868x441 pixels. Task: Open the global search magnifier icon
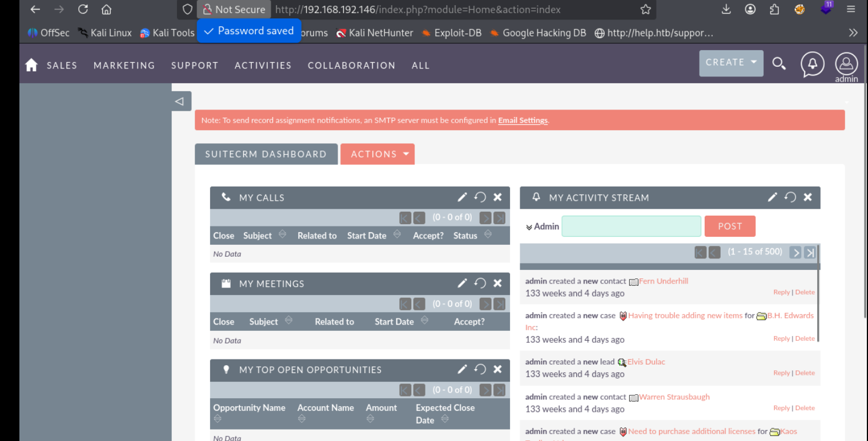(779, 63)
